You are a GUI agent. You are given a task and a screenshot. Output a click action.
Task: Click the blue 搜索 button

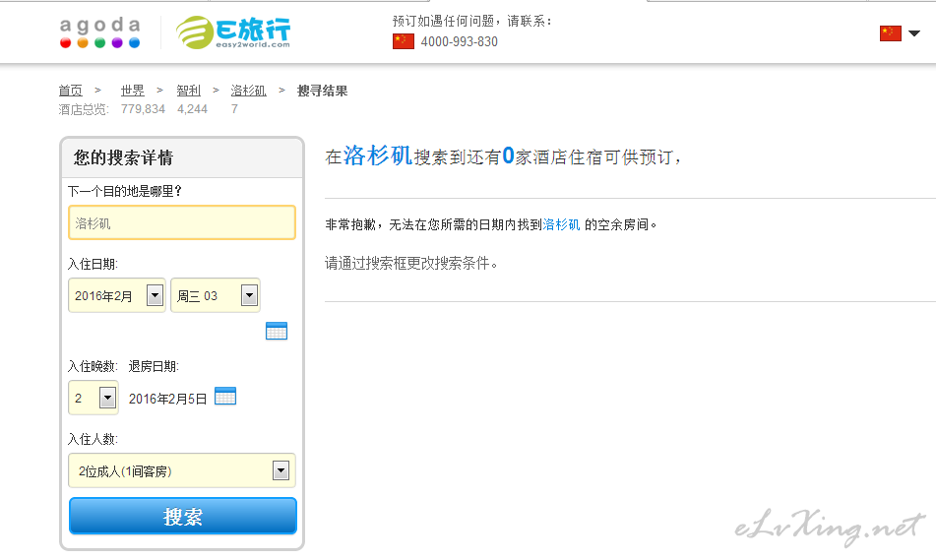click(x=183, y=516)
